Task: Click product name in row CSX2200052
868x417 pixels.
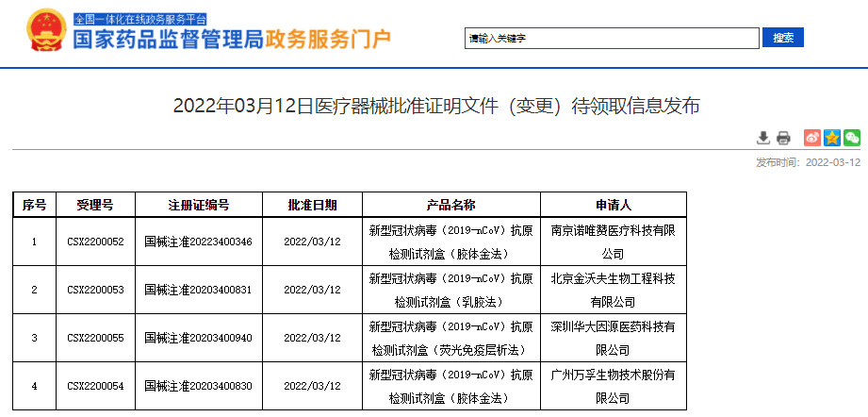Action: [451, 242]
